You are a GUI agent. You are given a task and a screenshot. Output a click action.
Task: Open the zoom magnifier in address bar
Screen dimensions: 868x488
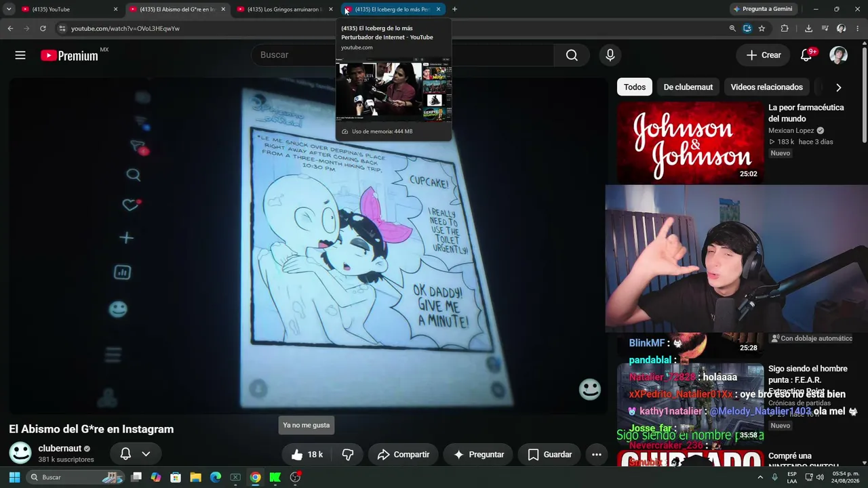pyautogui.click(x=732, y=28)
